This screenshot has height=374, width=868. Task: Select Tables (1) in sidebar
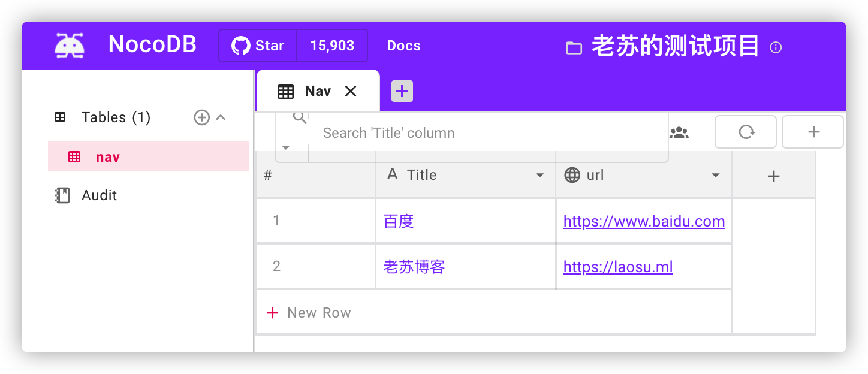click(x=116, y=117)
